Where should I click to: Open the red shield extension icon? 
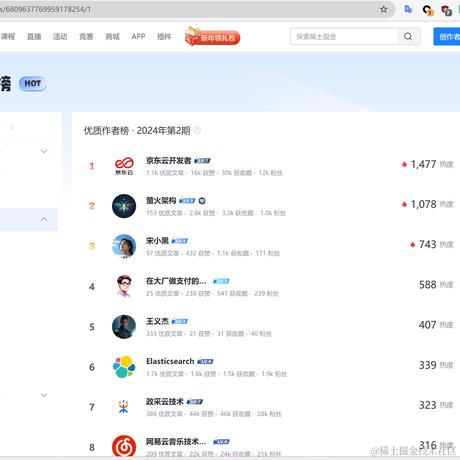pos(446,10)
